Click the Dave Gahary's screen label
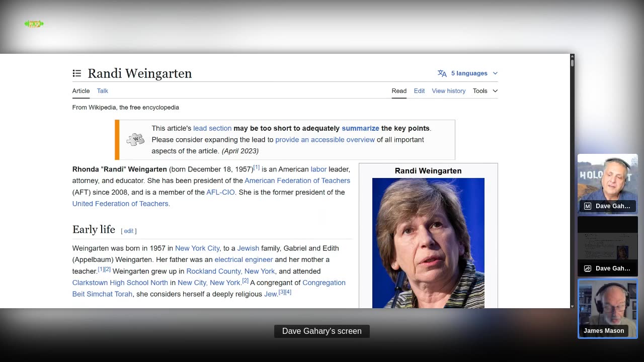 tap(322, 331)
